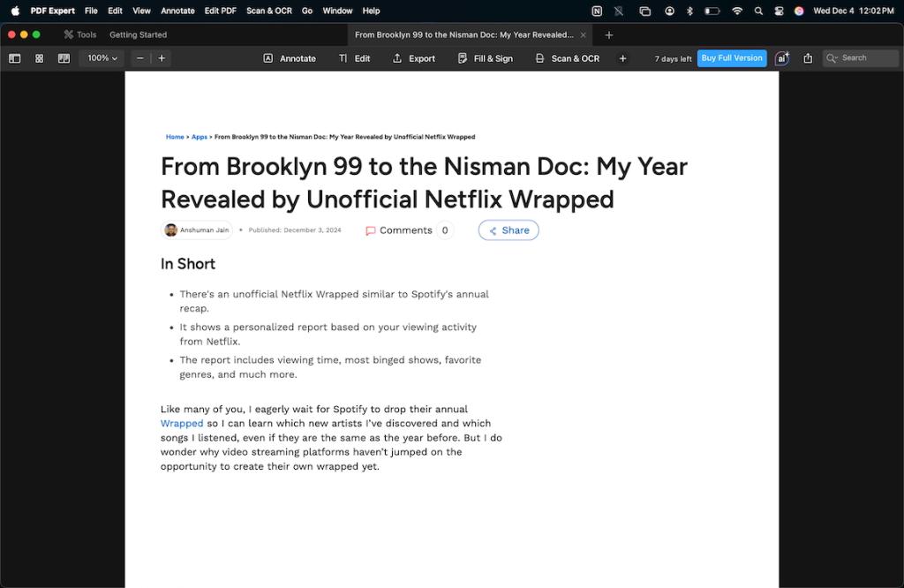
Task: Open the View menu
Action: (x=141, y=11)
